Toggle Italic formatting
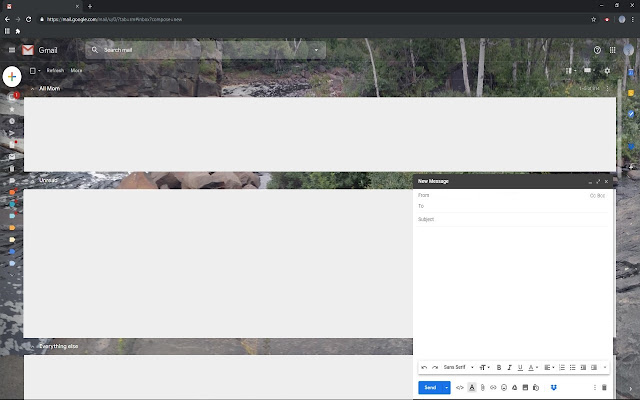Viewport: 640px width, 400px height. (509, 368)
